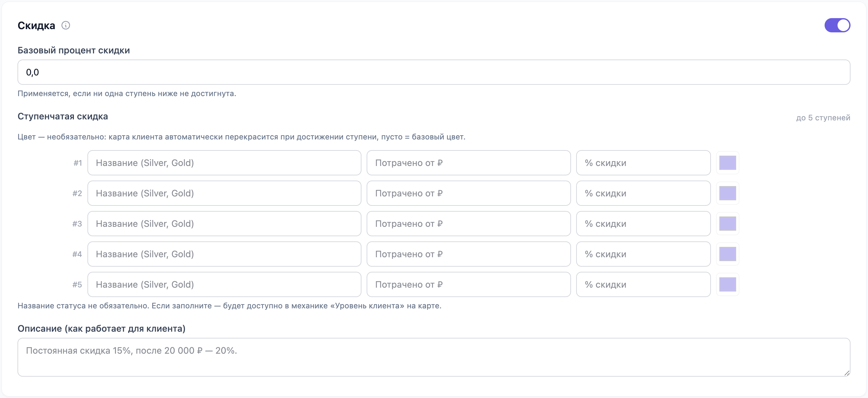Open color swatch for tier #5
The image size is (868, 398).
(728, 284)
